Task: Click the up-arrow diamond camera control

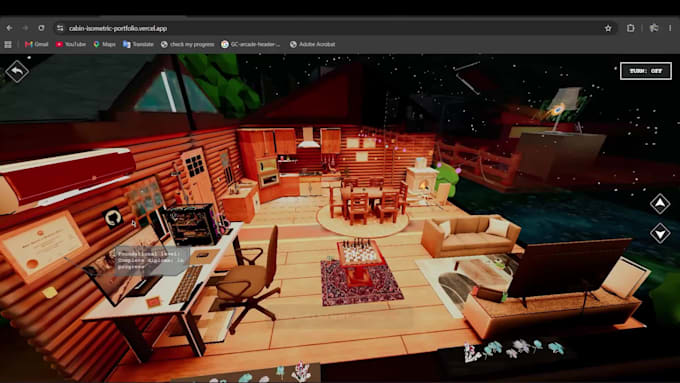Action: [x=660, y=203]
